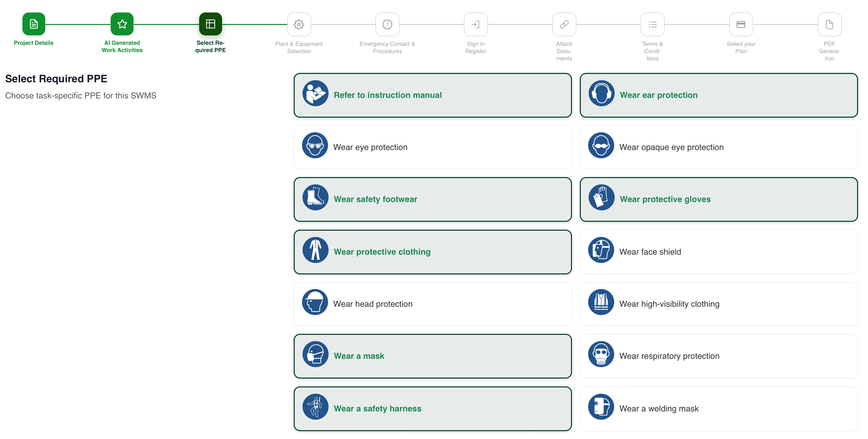
Task: Click the Select Required PPE grid step icon
Action: click(x=211, y=24)
